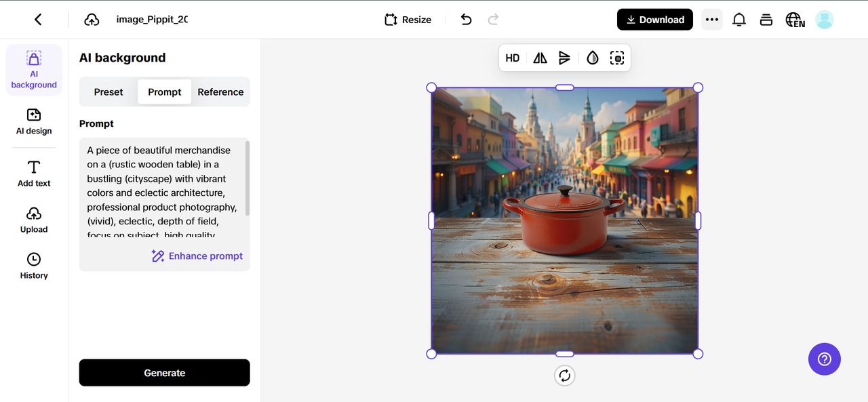Upscale the image with HD
The height and width of the screenshot is (402, 868).
pyautogui.click(x=513, y=58)
